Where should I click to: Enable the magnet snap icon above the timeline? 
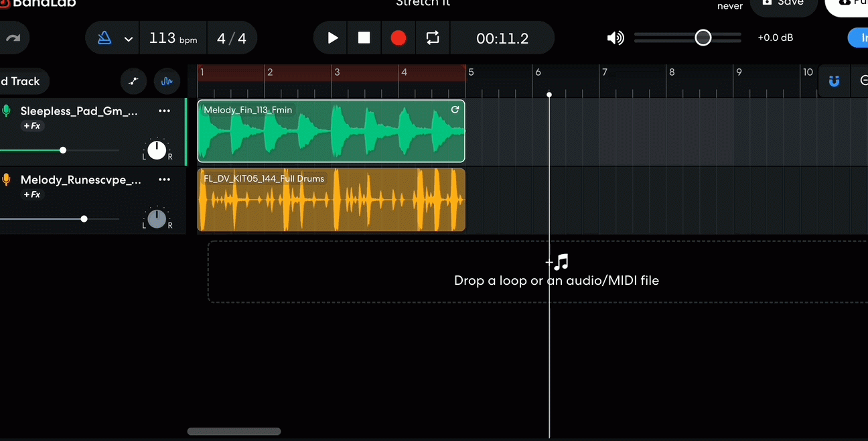click(834, 81)
